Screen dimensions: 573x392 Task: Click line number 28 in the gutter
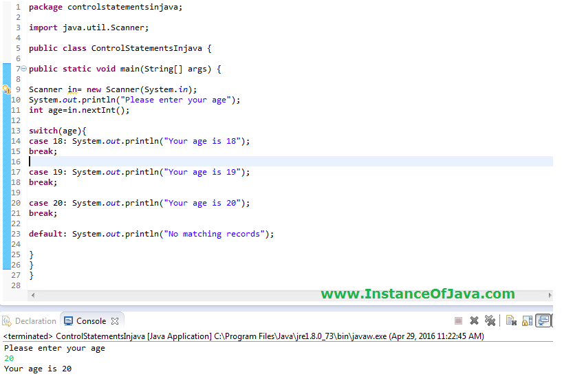tap(16, 285)
